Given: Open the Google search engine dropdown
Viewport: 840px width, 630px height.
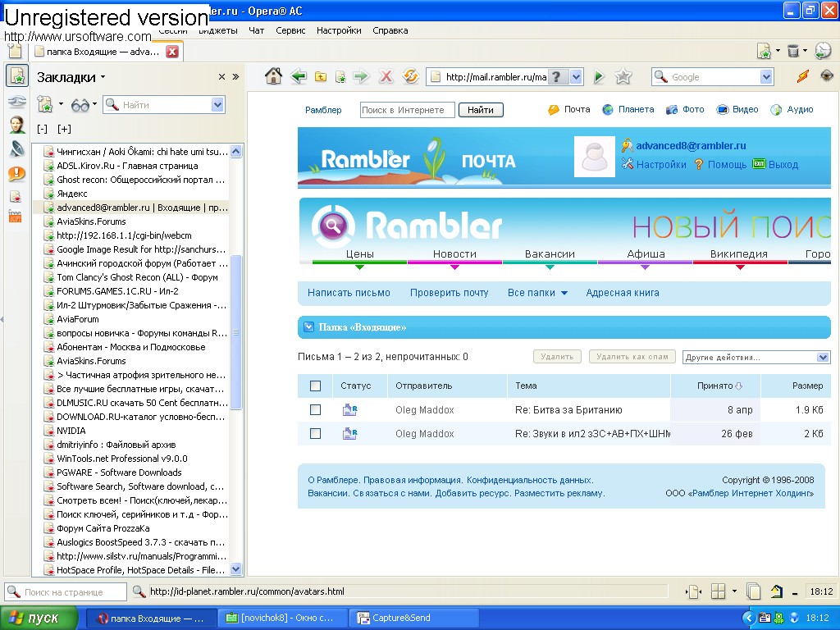Looking at the screenshot, I should [x=767, y=77].
